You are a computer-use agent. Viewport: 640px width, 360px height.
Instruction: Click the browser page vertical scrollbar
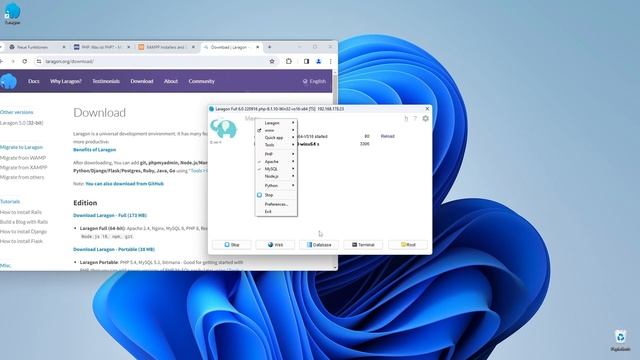click(x=335, y=169)
